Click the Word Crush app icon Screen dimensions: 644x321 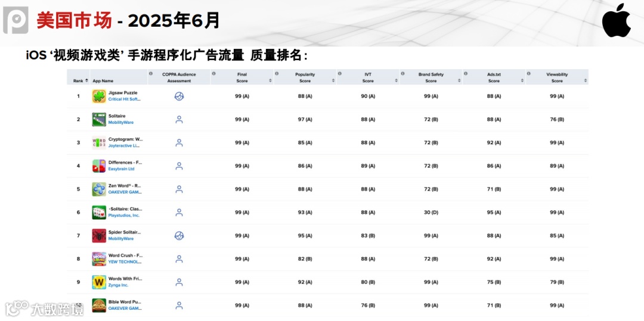click(x=99, y=259)
